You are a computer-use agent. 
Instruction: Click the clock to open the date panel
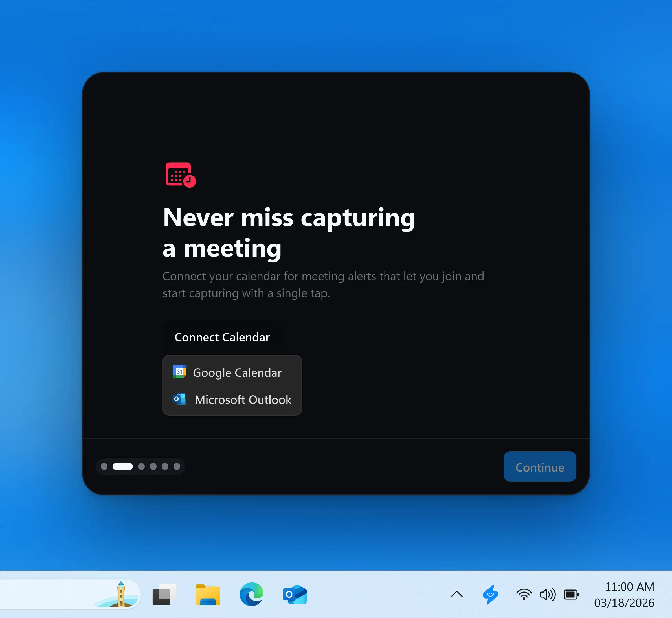click(630, 594)
